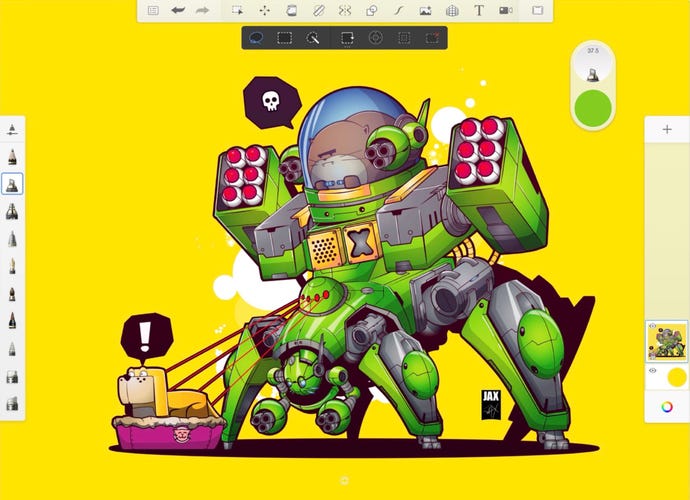
Task: Open the Perspective guides grid tool
Action: pos(452,10)
